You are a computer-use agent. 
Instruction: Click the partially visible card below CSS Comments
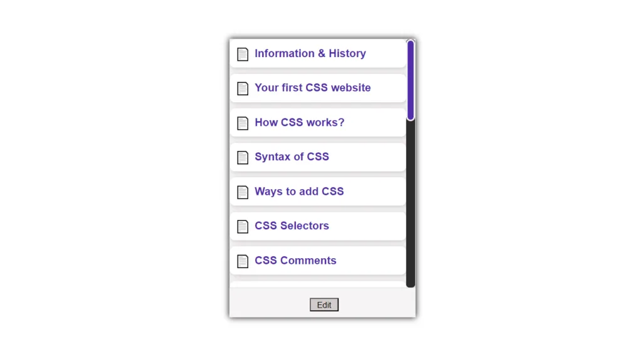point(318,284)
